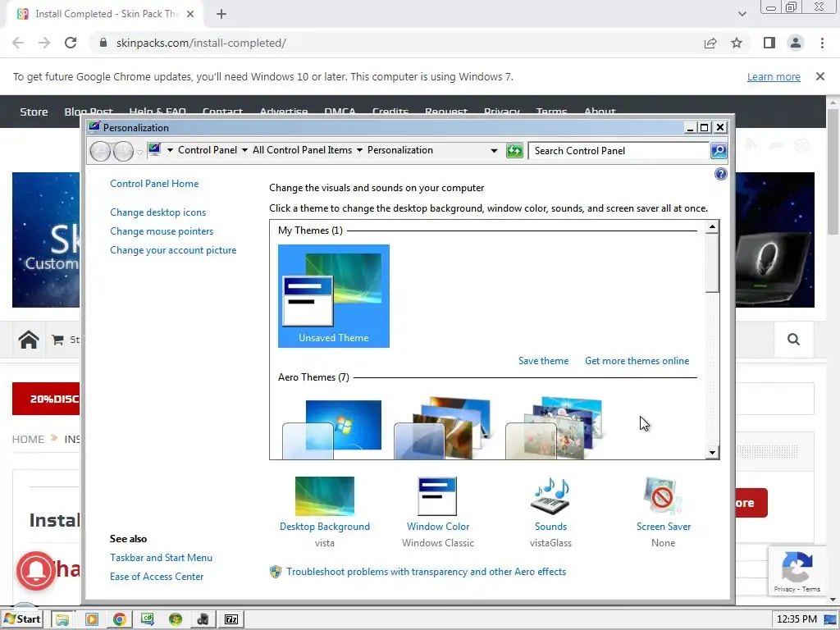Go forward in Chrome browser

click(x=44, y=43)
